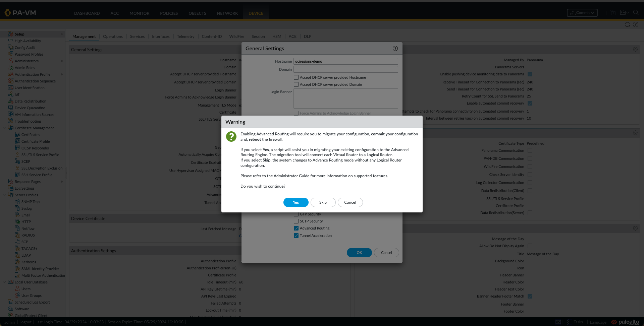The width and height of the screenshot is (644, 326).
Task: Open Panorama Settings gear icon
Action: (635, 49)
